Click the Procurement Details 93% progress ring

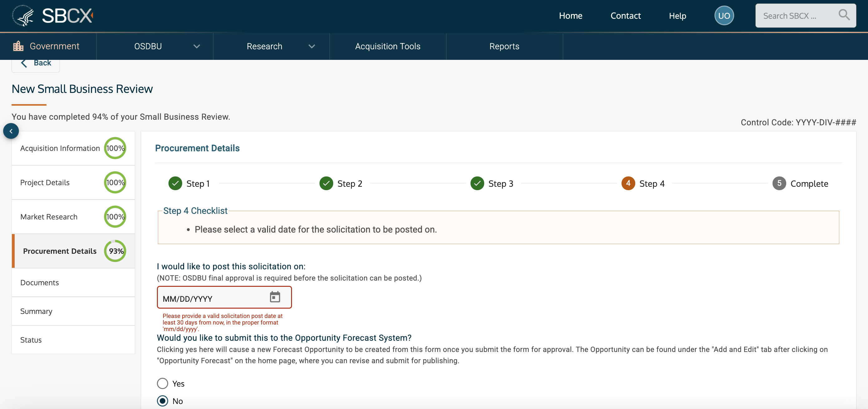tap(115, 251)
